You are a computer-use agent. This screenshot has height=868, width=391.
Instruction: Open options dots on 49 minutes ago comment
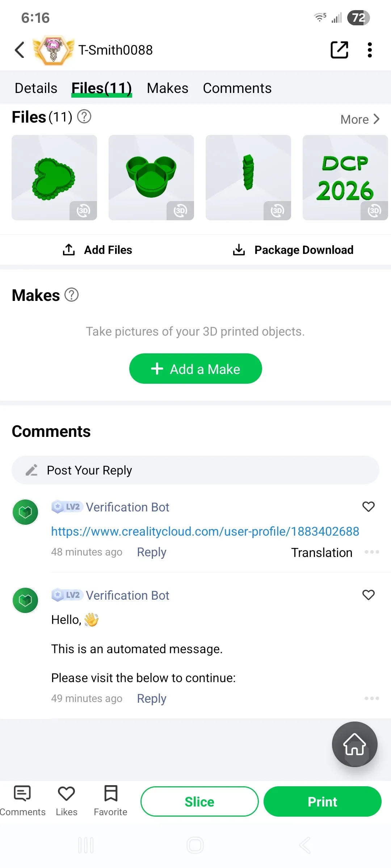pos(372,698)
